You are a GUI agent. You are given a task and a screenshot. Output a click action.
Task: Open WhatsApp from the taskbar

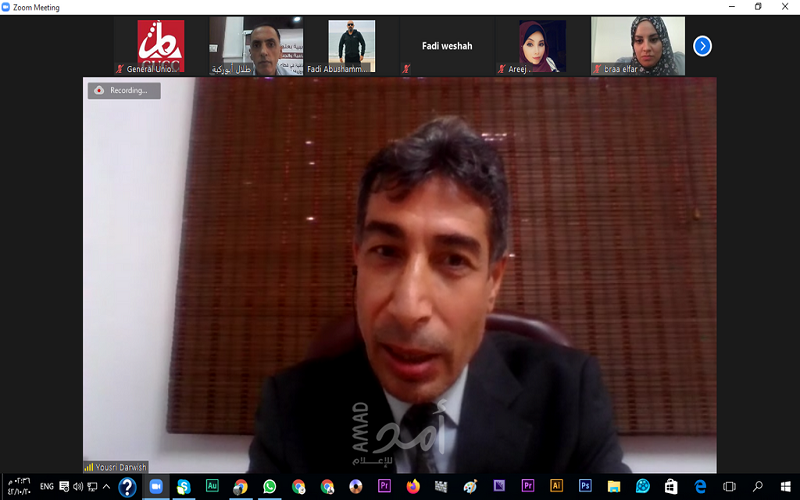[x=269, y=487]
